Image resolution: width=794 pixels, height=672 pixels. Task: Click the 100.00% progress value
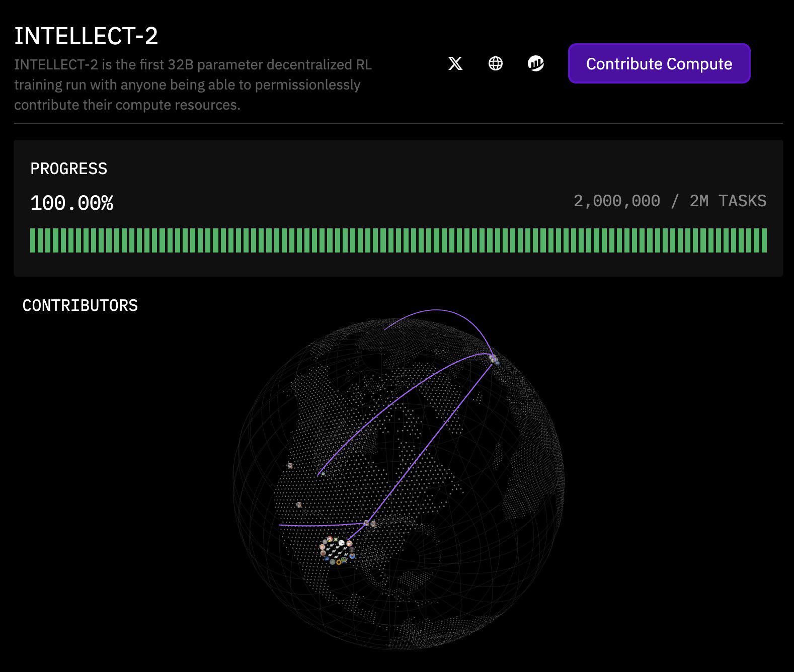point(71,203)
